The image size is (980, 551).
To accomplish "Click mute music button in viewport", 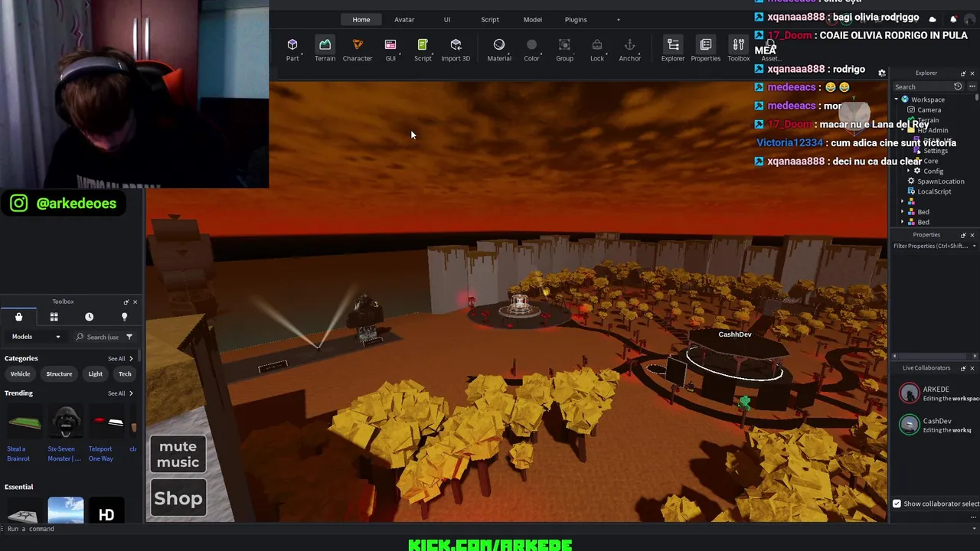I will click(178, 455).
